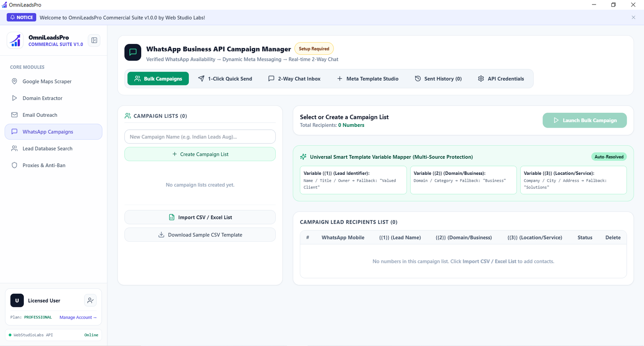Click the Google Maps Scraper pin icon
This screenshot has height=346, width=644.
click(x=14, y=81)
